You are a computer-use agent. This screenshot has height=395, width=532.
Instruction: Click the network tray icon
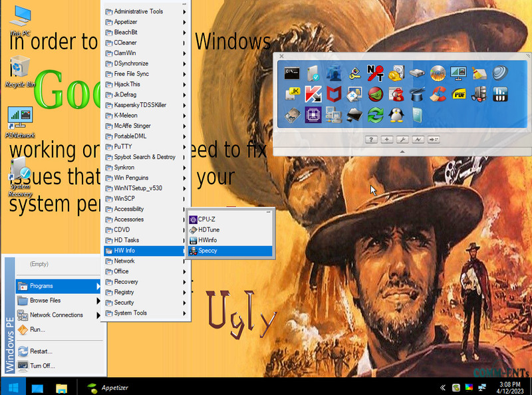[x=481, y=388]
